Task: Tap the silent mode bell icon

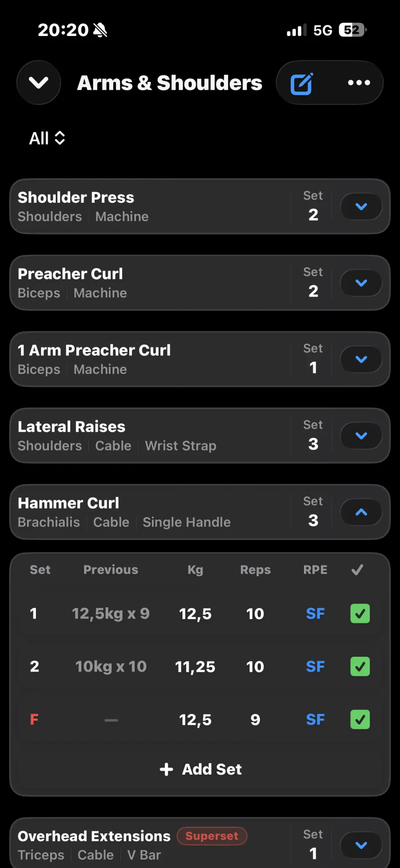Action: coord(100,30)
